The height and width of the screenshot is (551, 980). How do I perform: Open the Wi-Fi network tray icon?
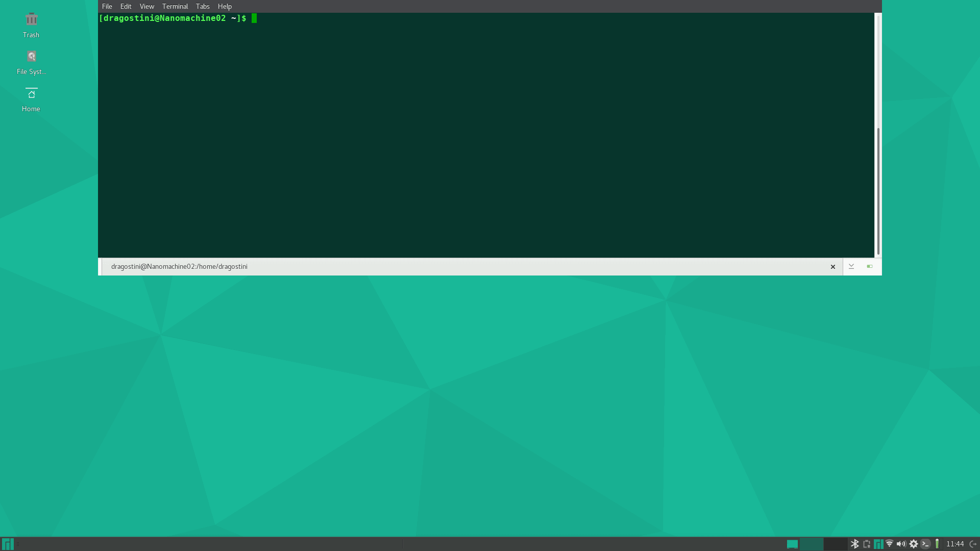[x=889, y=544]
